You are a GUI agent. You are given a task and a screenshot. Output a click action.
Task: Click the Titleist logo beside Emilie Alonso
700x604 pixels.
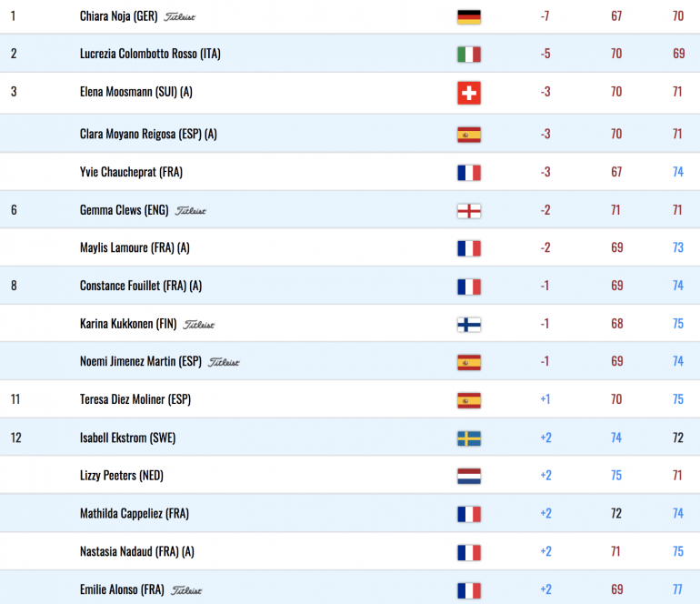tap(186, 590)
